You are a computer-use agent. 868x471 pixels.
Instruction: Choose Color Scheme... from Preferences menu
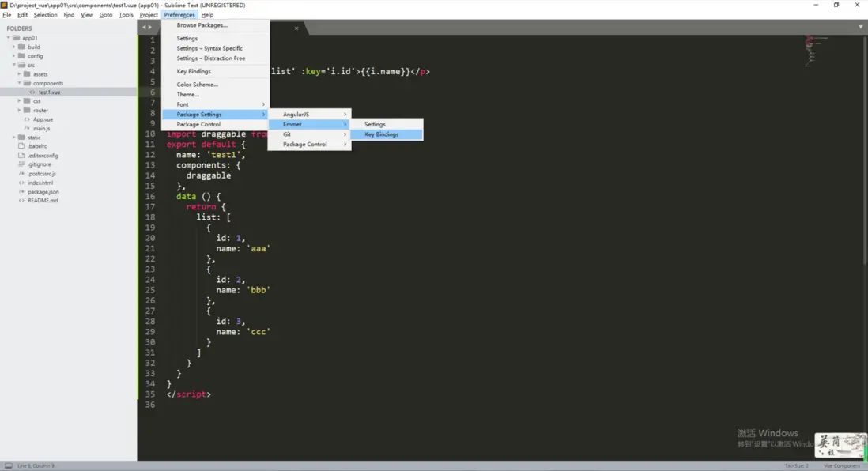[197, 85]
